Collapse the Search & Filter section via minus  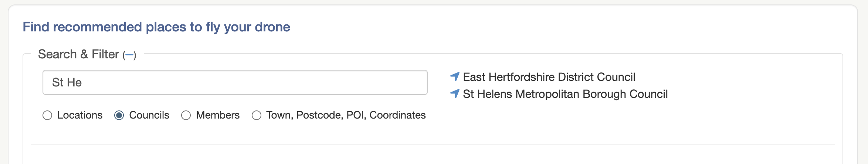coord(129,55)
